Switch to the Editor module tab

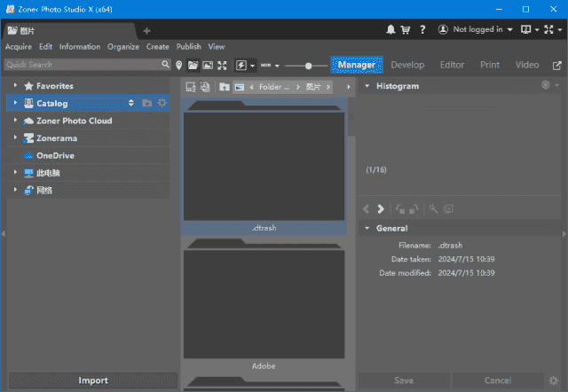[x=452, y=65]
